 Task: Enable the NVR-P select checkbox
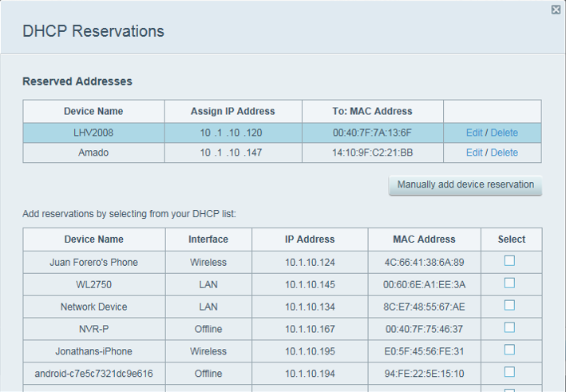(x=509, y=328)
